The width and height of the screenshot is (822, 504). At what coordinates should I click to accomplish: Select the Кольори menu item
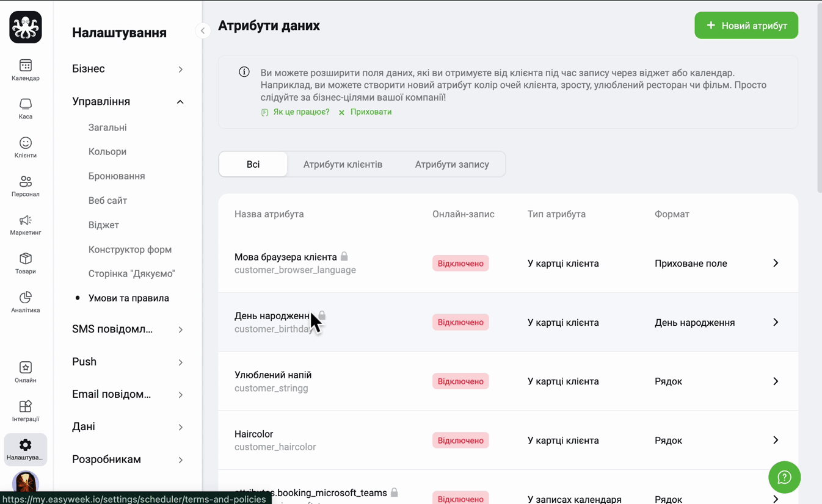click(x=107, y=151)
